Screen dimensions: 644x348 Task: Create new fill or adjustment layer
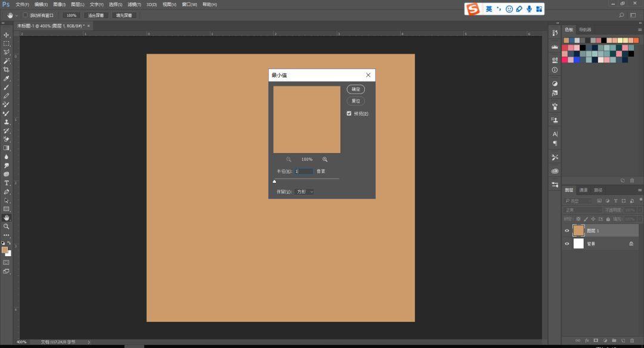point(605,341)
